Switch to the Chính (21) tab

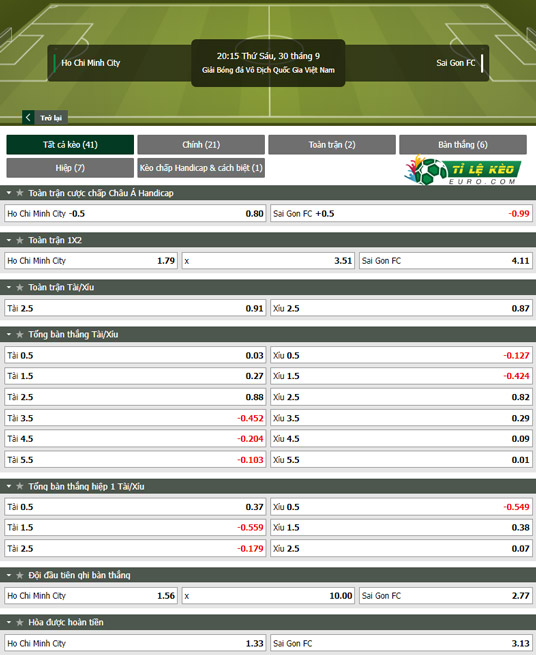point(201,145)
